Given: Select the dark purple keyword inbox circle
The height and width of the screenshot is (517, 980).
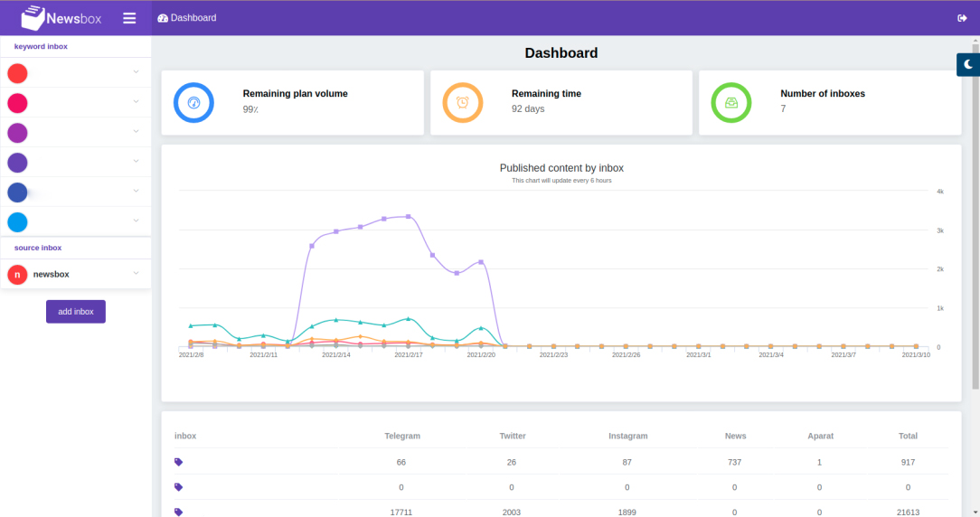Looking at the screenshot, I should [17, 163].
